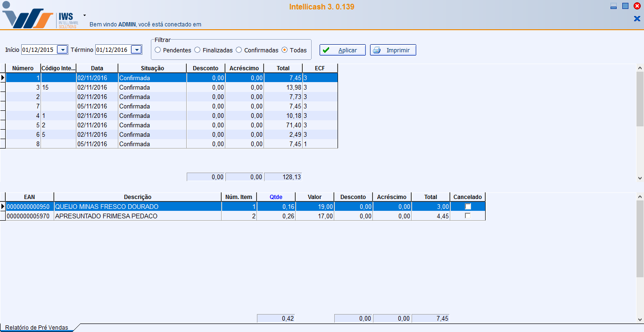Click the Término date field
644x332 pixels.
[113, 50]
